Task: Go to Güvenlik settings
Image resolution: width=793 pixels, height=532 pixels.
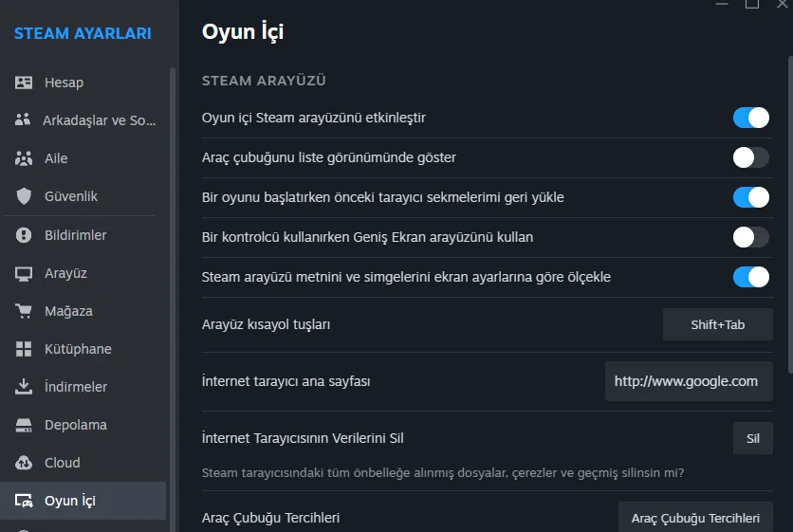Action: [x=83, y=196]
